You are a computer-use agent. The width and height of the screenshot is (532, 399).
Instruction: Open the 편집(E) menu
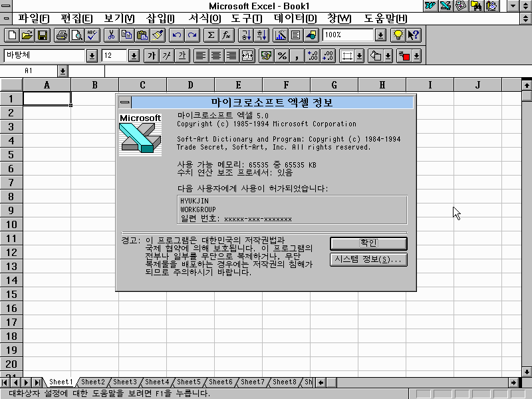pos(76,19)
